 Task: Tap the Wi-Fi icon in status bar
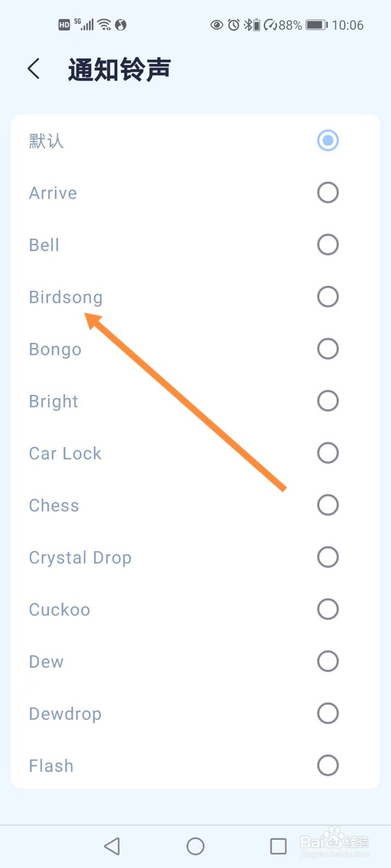105,24
